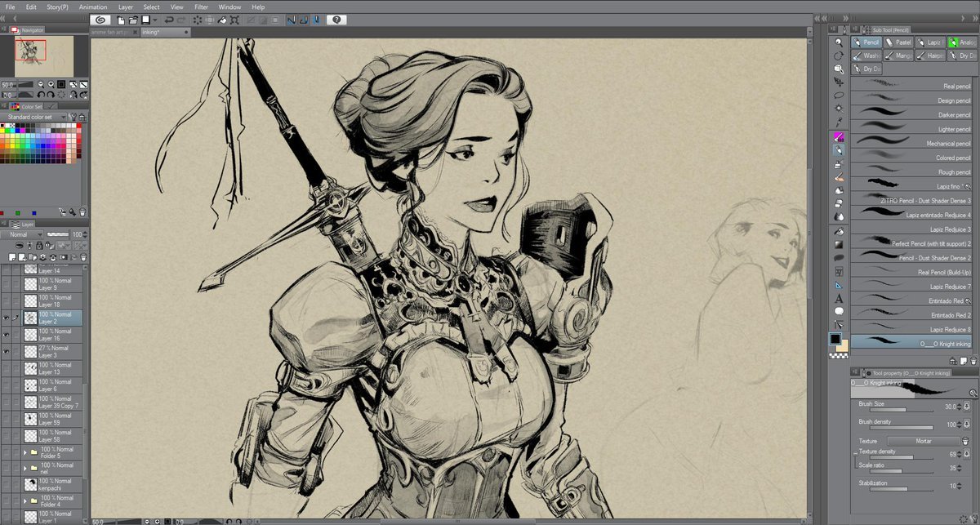The width and height of the screenshot is (980, 525).
Task: Select the Text tool in tool palette
Action: 839,299
